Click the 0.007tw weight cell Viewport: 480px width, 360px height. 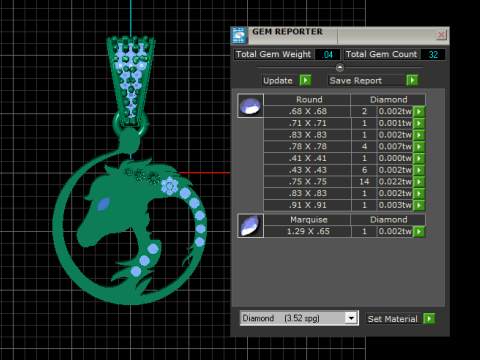pos(395,146)
